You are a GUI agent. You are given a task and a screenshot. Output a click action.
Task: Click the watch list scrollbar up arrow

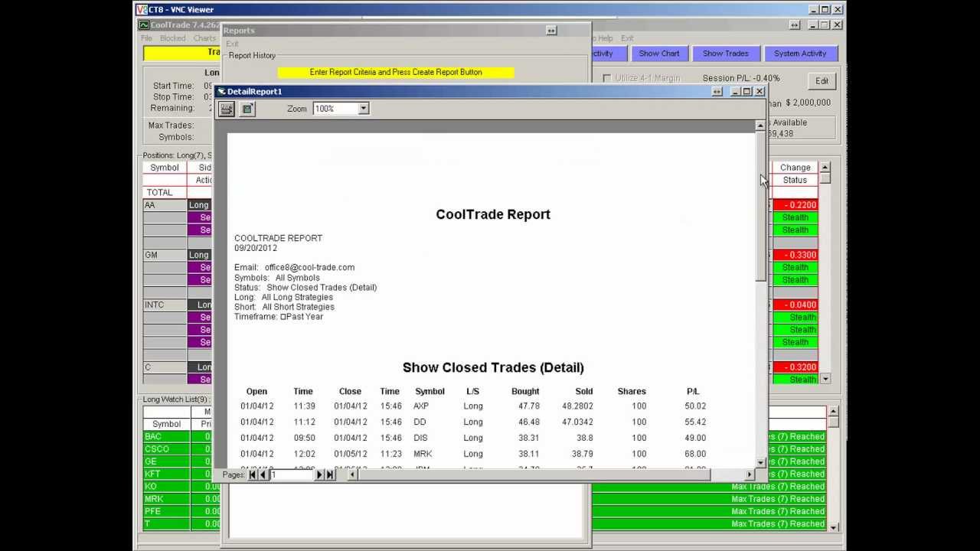point(834,411)
